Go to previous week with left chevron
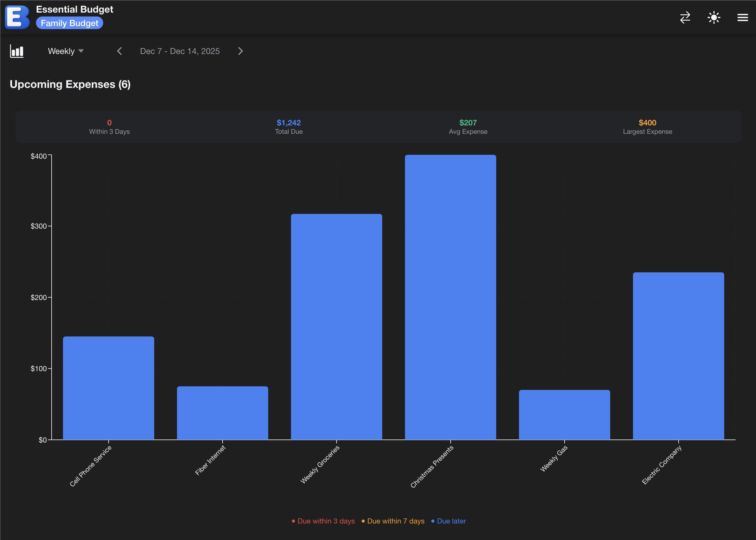The width and height of the screenshot is (756, 540). point(120,51)
